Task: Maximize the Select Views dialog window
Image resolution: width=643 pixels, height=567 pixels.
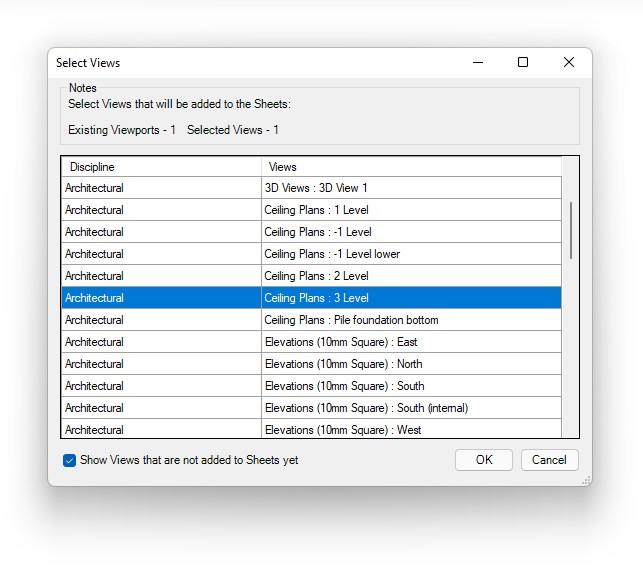Action: pyautogui.click(x=522, y=62)
